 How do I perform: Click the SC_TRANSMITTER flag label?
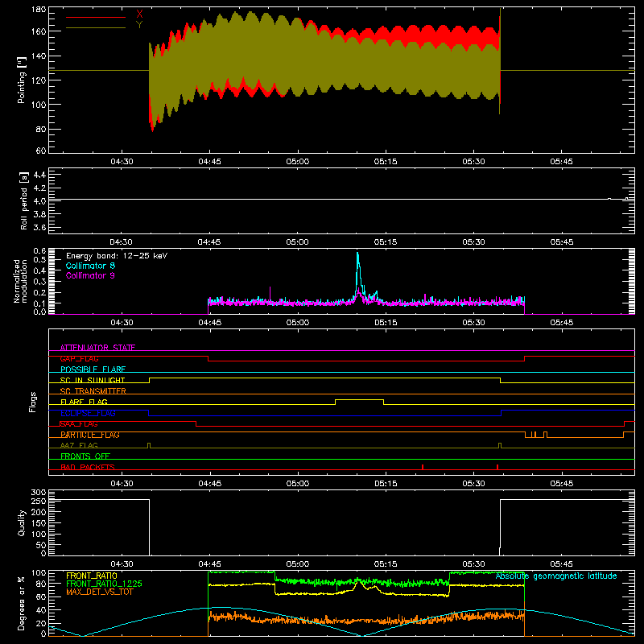(93, 390)
